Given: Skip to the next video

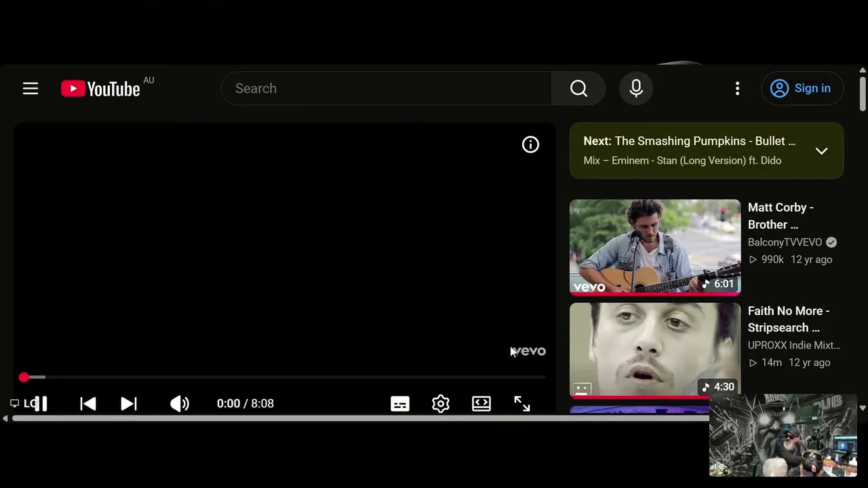Looking at the screenshot, I should point(129,404).
